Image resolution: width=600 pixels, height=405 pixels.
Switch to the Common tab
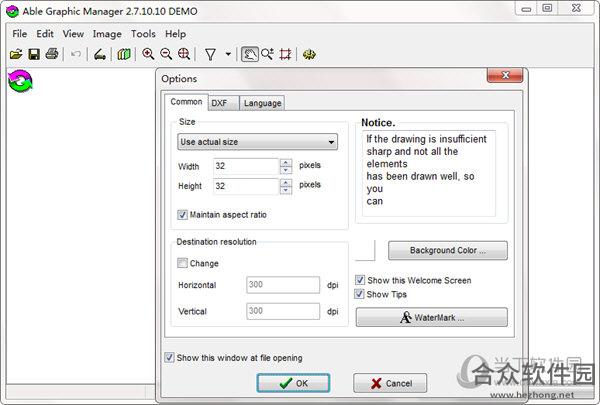(186, 102)
